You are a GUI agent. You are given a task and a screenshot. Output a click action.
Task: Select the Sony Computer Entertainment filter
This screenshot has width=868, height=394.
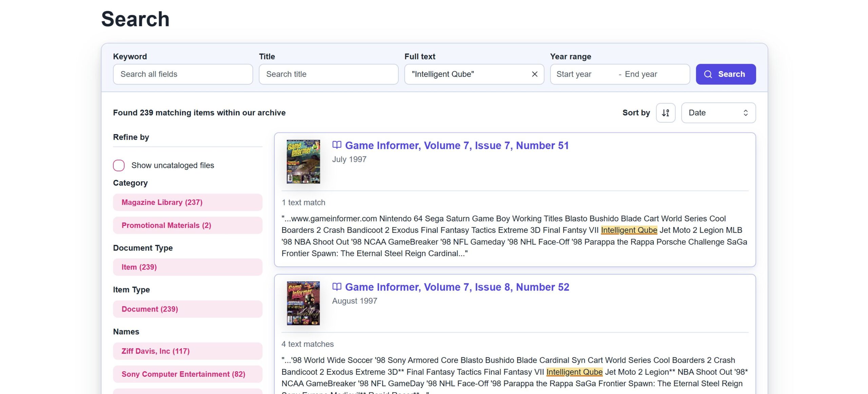(x=184, y=374)
